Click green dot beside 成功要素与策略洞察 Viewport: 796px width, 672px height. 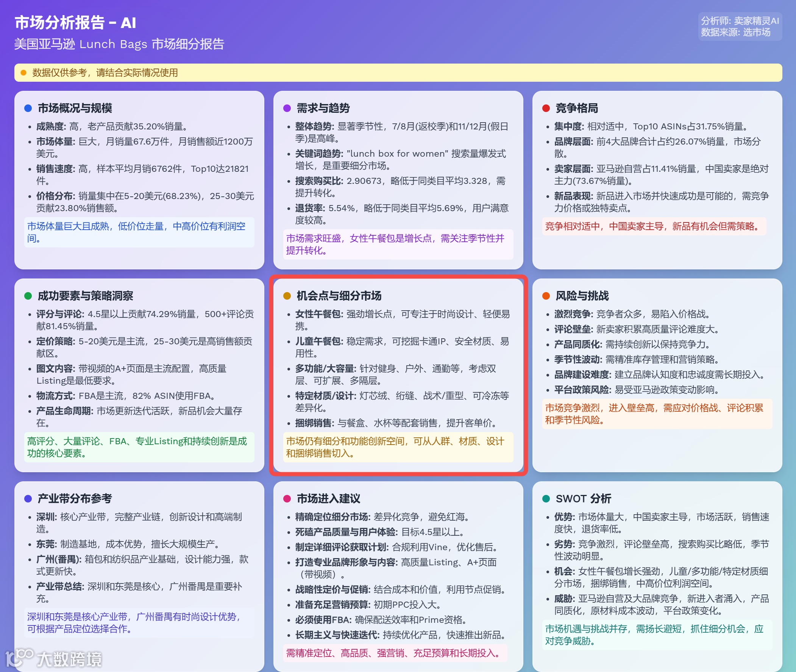click(x=28, y=296)
